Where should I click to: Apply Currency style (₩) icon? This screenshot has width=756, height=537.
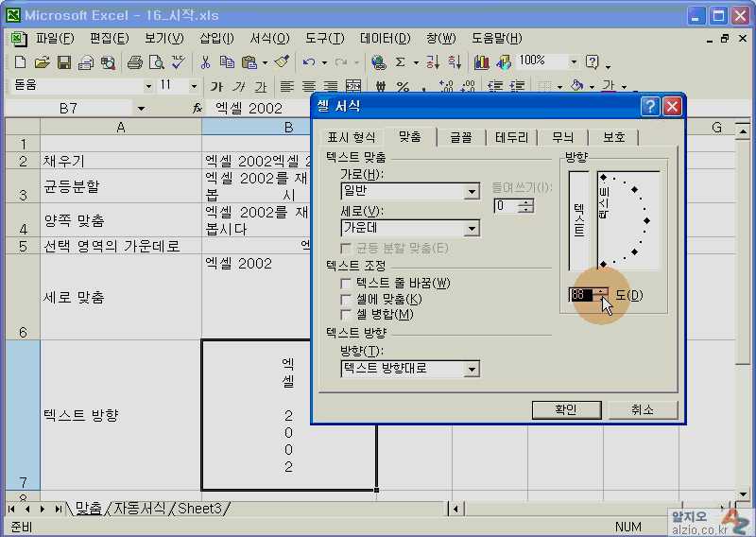[381, 86]
